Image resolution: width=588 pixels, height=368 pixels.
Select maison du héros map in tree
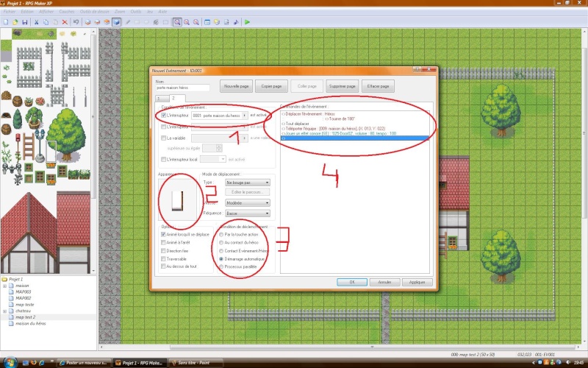pyautogui.click(x=30, y=323)
